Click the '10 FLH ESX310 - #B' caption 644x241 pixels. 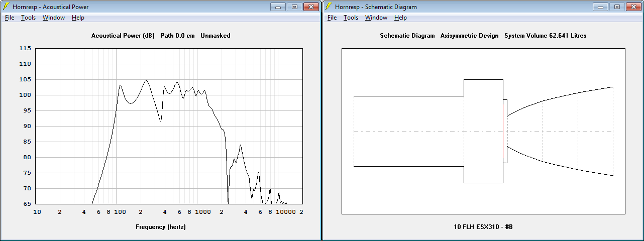[483, 227]
